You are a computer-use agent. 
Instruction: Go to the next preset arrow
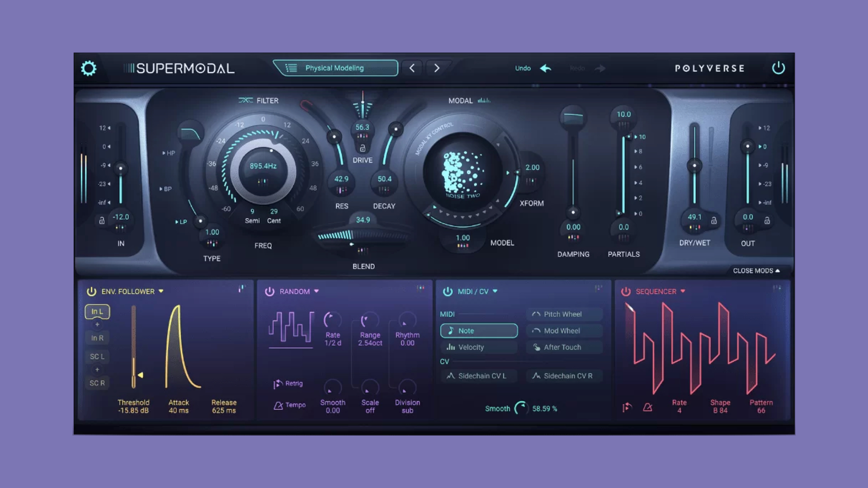click(x=437, y=68)
